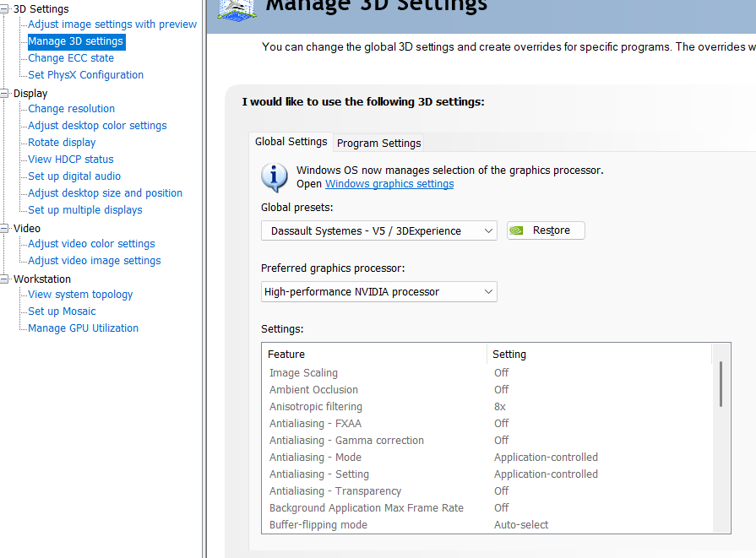Open Manage GPU Utilization
The width and height of the screenshot is (756, 558).
click(x=83, y=328)
